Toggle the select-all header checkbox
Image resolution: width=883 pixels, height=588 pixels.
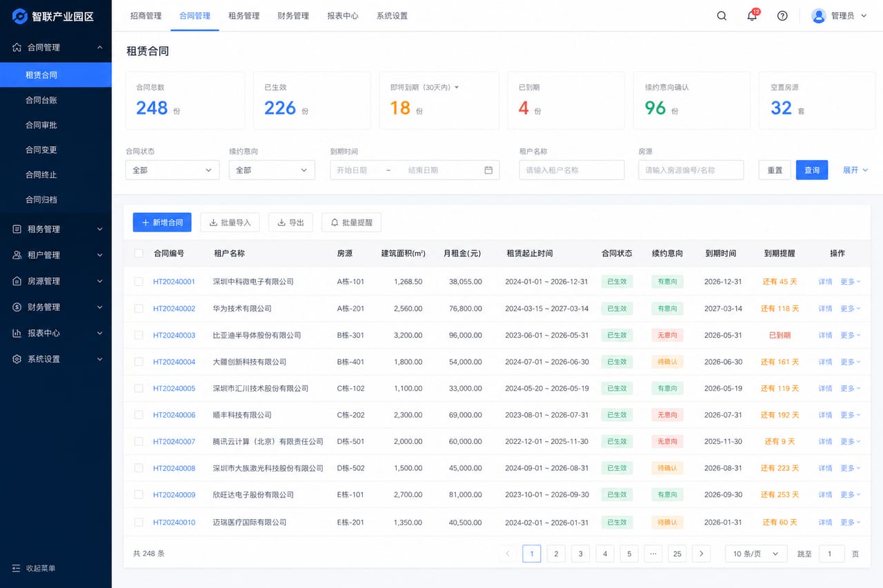[x=139, y=254]
